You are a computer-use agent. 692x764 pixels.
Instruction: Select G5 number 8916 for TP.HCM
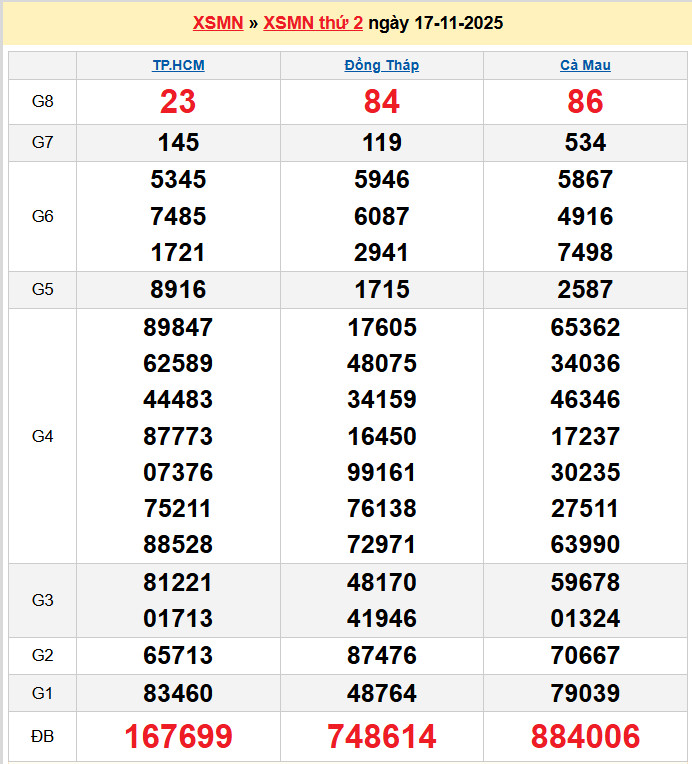pos(178,290)
